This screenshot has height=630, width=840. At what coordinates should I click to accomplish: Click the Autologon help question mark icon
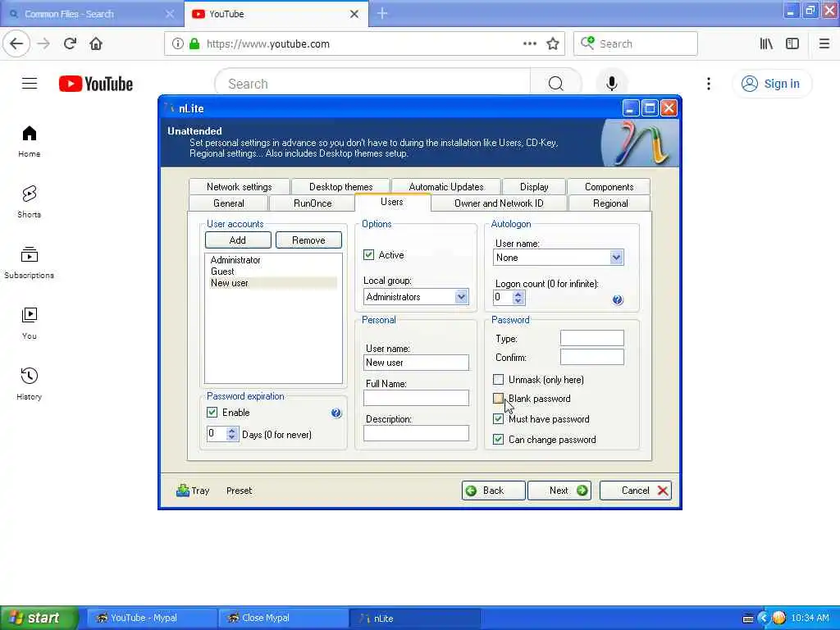[617, 300]
